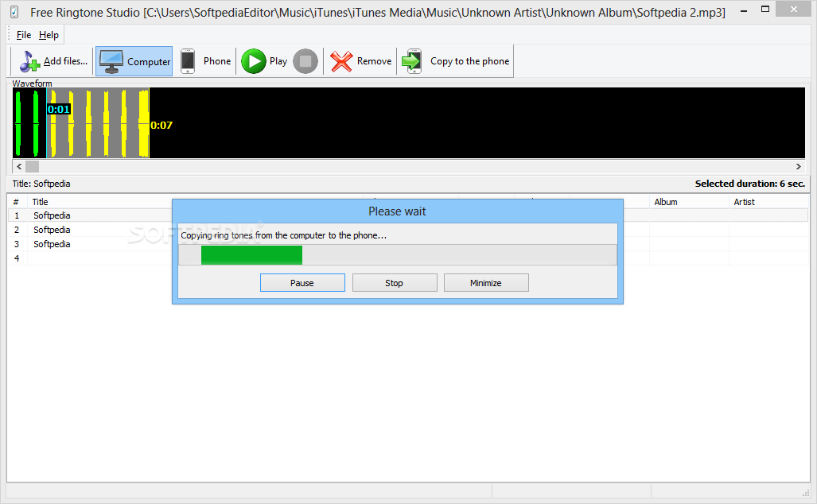817x504 pixels.
Task: Click Stop in the Please wait dialog
Action: (395, 283)
